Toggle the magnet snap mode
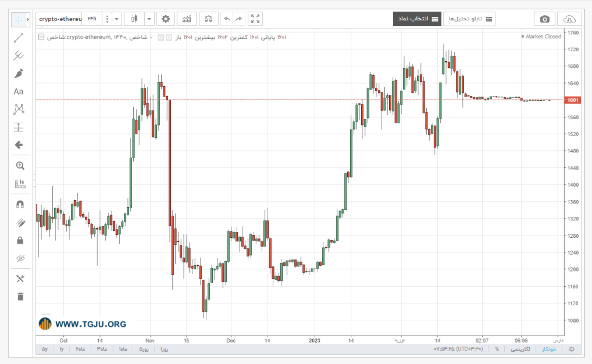 point(20,205)
